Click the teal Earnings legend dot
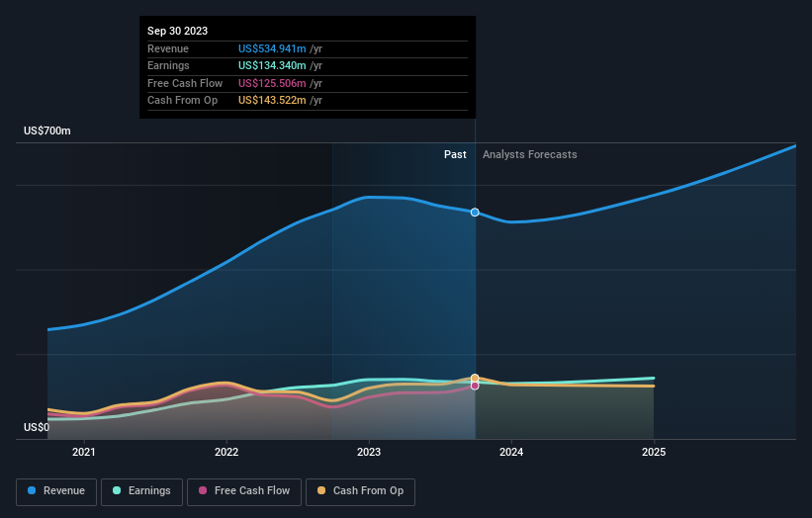Image resolution: width=812 pixels, height=518 pixels. tap(117, 490)
